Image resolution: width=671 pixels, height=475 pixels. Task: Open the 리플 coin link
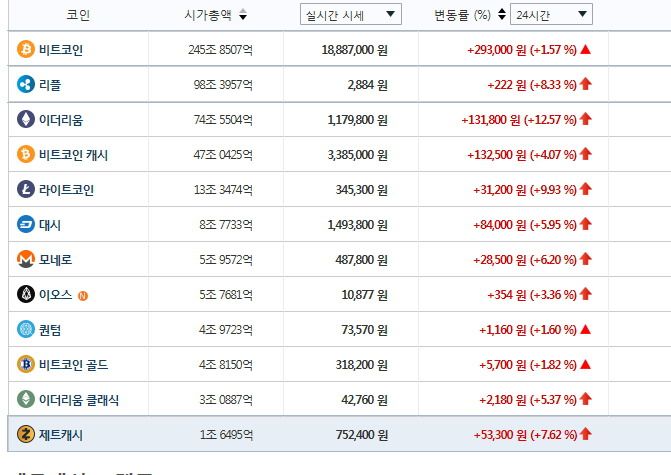(x=50, y=85)
